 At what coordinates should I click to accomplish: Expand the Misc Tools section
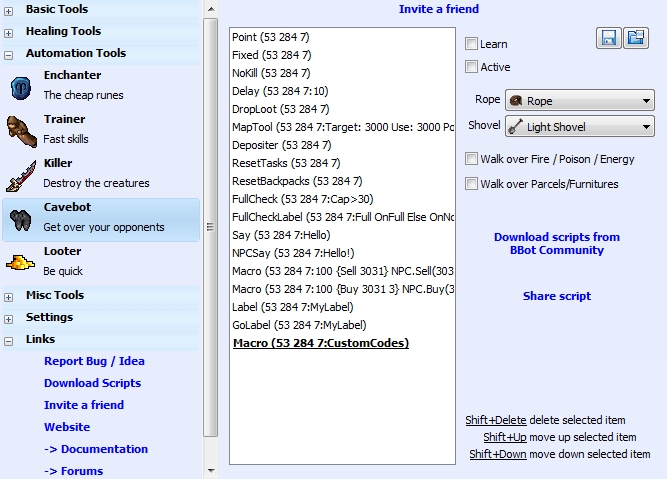point(10,296)
